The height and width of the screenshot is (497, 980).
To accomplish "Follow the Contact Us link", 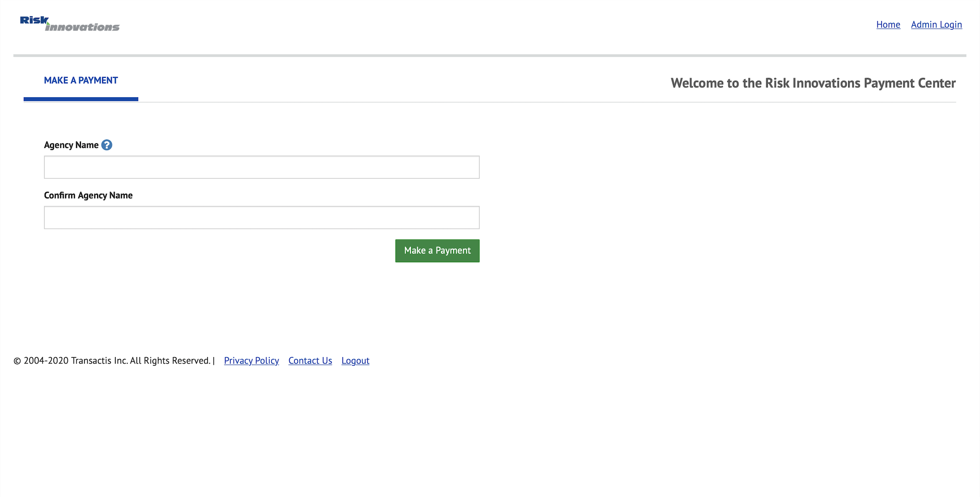I will click(x=310, y=361).
